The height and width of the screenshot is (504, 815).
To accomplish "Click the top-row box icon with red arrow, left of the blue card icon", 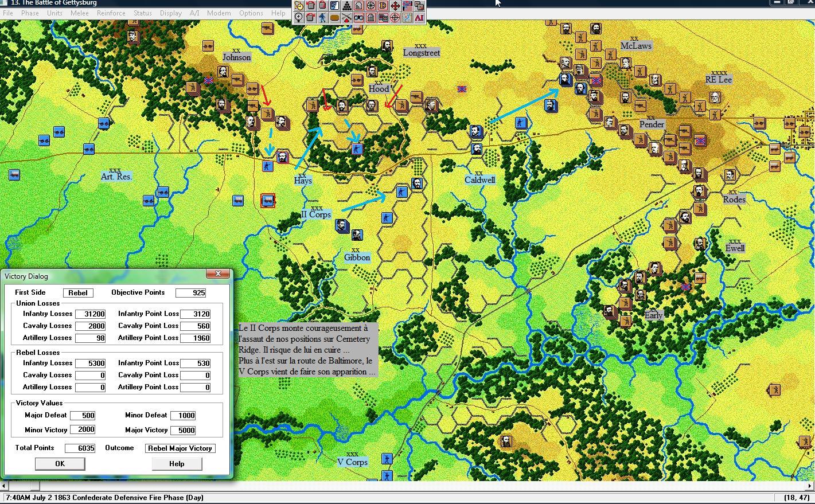I will click(323, 6).
